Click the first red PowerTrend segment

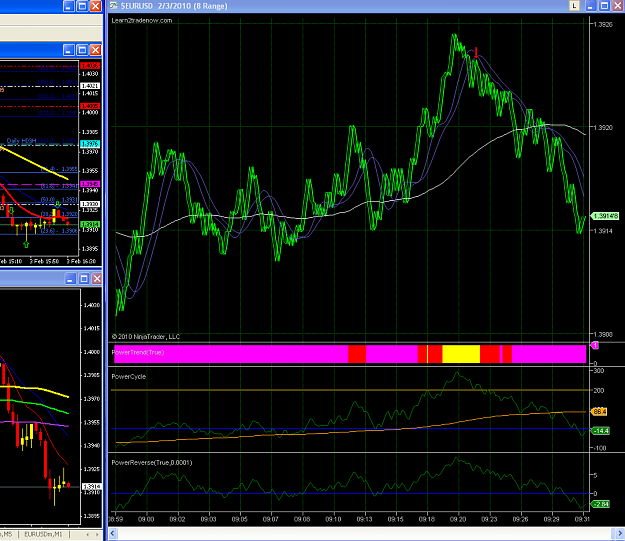357,354
